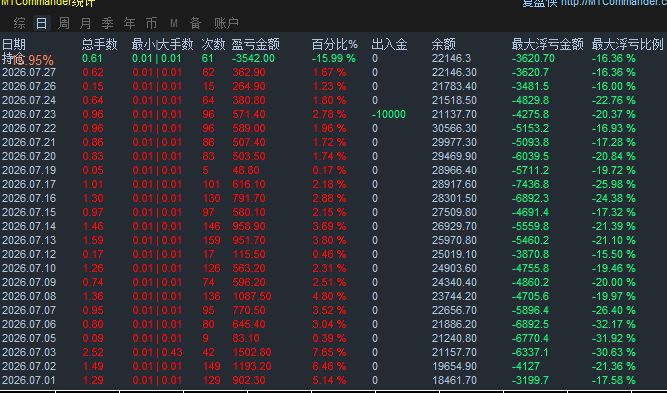Viewport: 667px width, 393px height.
Task: Select the 2026.07.27 date row
Action: 29,72
